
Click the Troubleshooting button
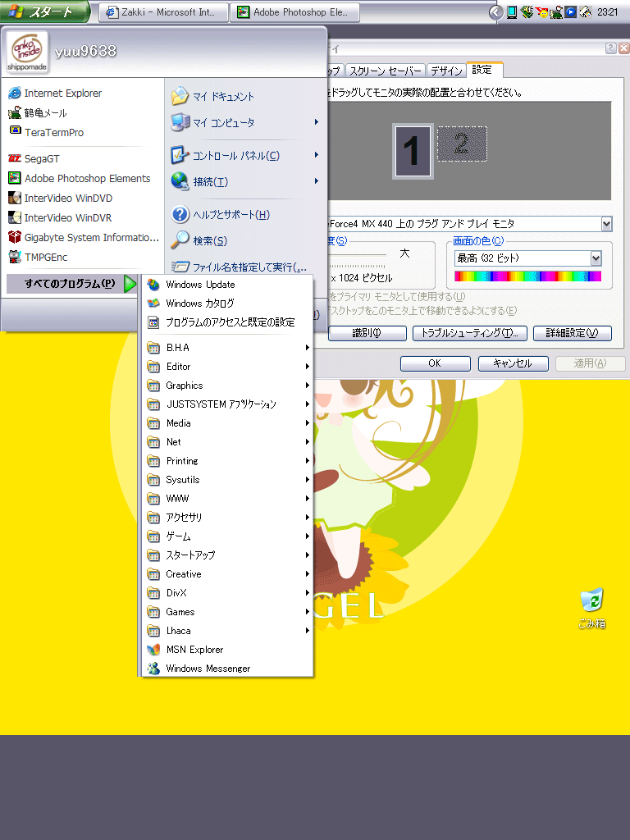[x=469, y=333]
